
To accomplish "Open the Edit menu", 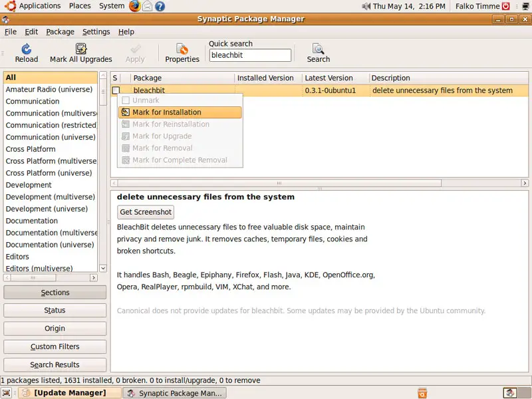I will click(x=31, y=32).
